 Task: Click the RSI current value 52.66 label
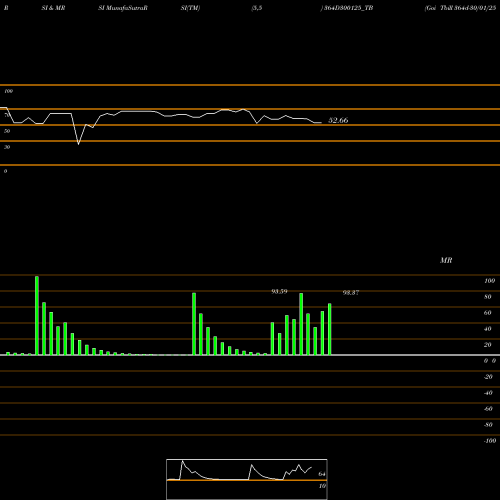[x=338, y=120]
